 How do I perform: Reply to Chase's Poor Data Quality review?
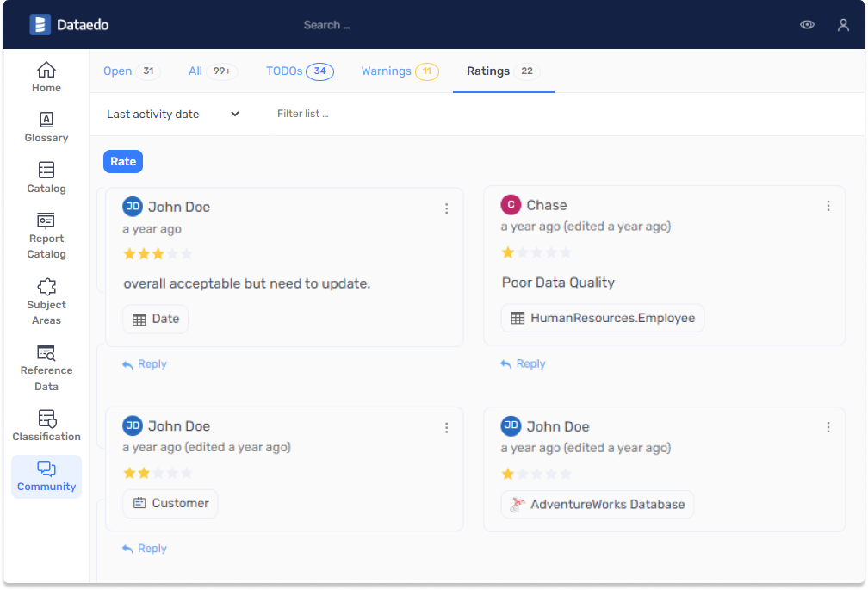[x=522, y=363]
